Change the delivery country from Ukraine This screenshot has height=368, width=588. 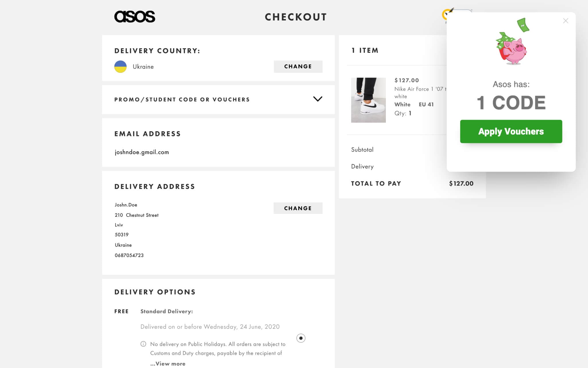[x=298, y=66]
